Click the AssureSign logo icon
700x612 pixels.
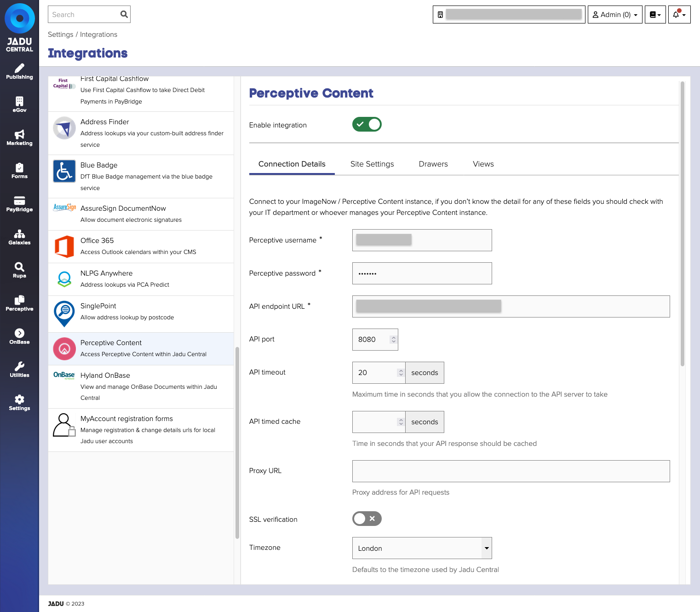tap(64, 207)
